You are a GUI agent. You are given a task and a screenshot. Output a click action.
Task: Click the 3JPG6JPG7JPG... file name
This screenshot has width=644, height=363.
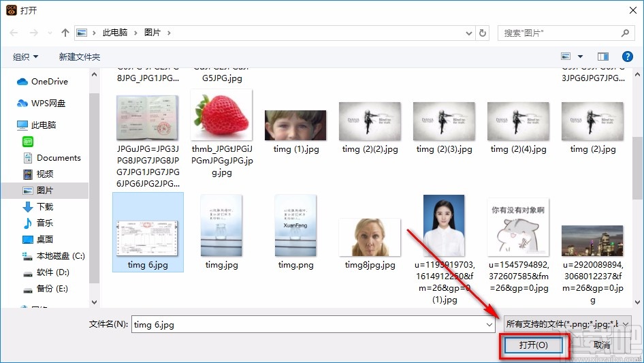[593, 78]
